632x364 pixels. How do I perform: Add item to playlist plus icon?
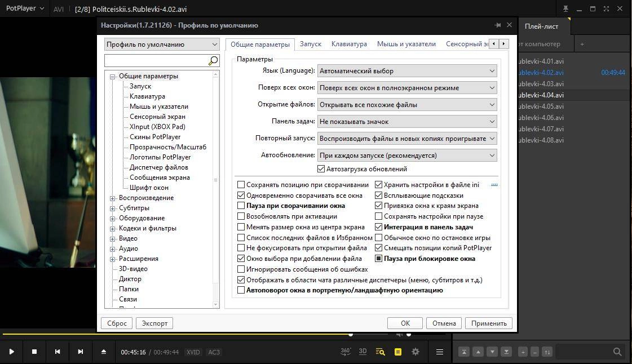(x=523, y=352)
